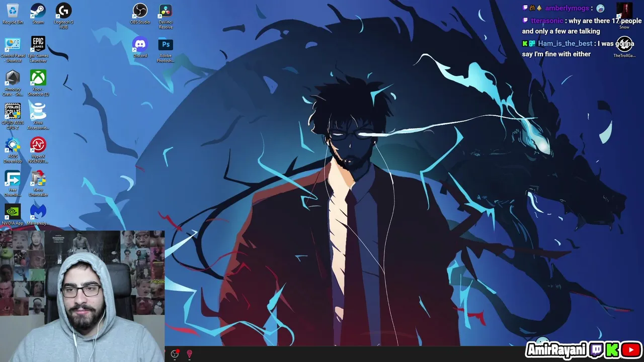
Task: Open Revo Uninstaller shortcut
Action: point(38,184)
